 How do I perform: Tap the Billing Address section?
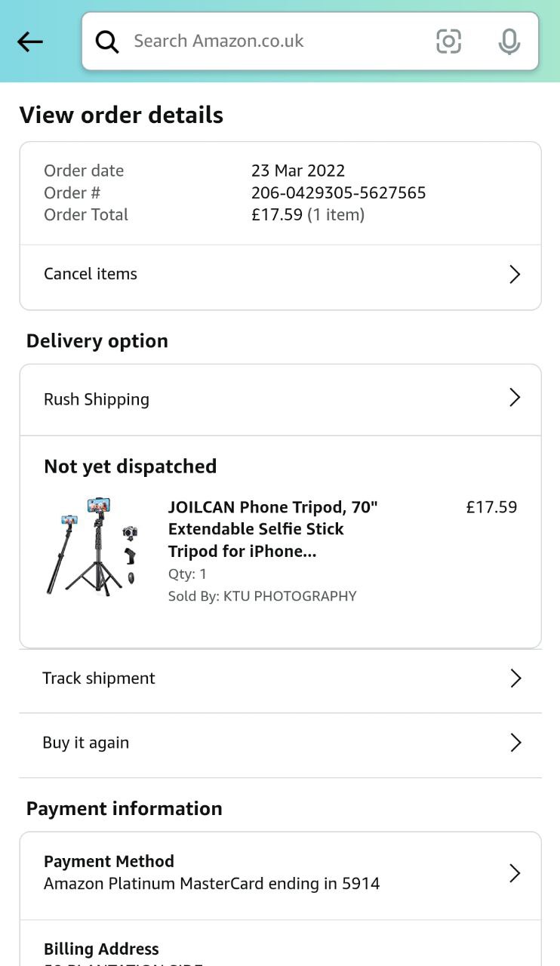tap(101, 949)
